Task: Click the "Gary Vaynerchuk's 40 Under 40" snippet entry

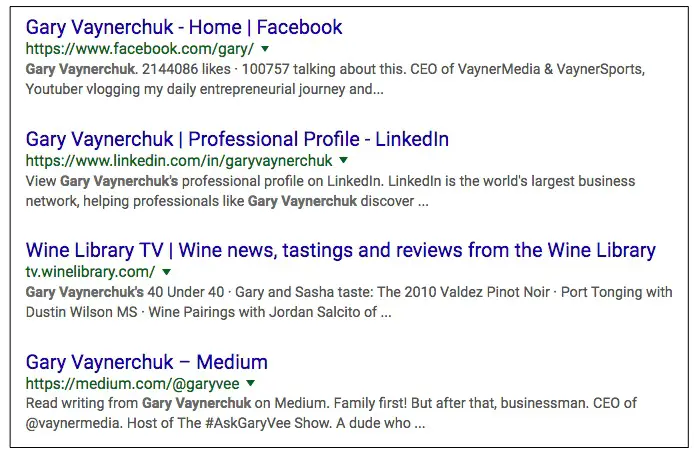Action: tap(125, 292)
